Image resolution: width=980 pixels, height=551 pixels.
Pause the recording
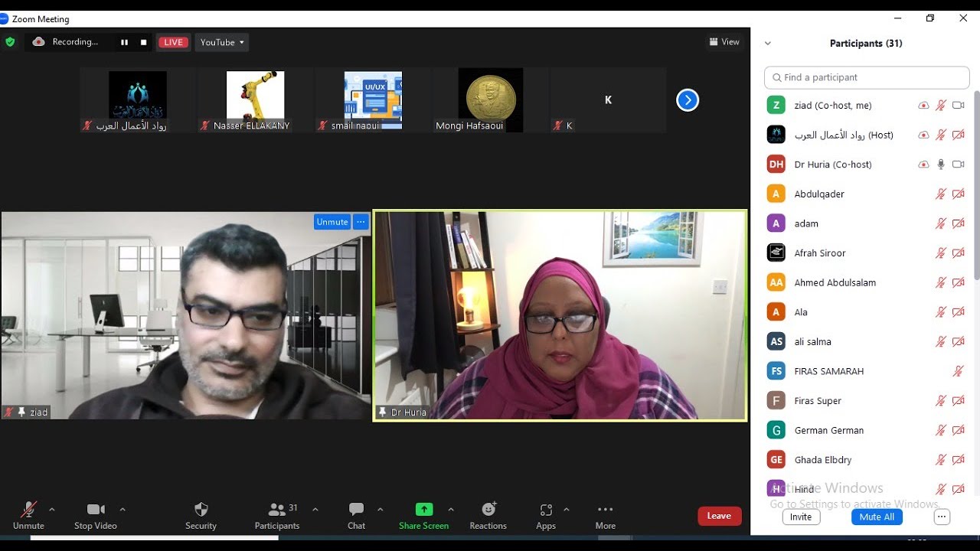[x=124, y=42]
